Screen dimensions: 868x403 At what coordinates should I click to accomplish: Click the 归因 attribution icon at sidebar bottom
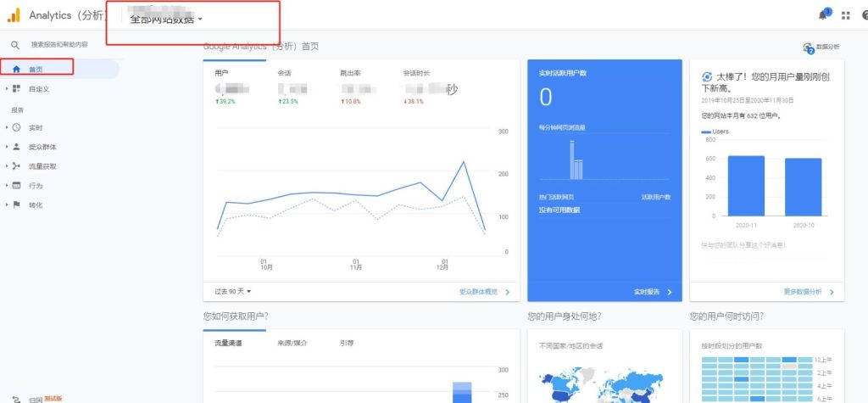[x=16, y=398]
